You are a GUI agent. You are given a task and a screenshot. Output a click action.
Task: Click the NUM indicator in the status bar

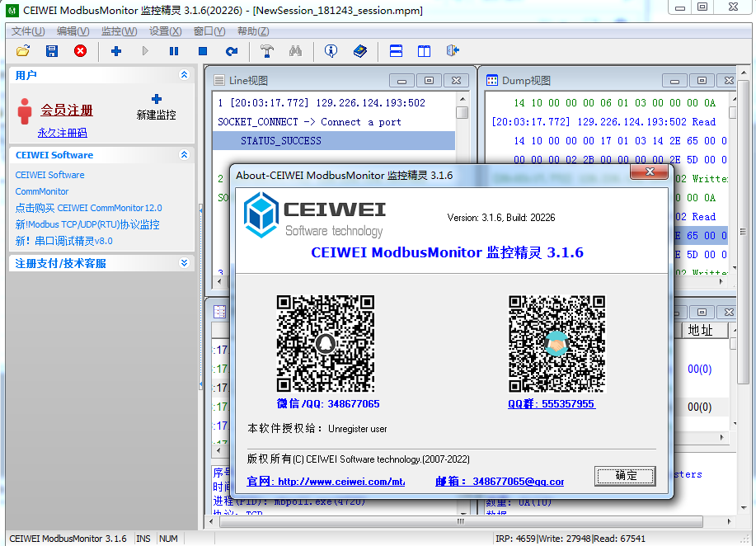168,539
